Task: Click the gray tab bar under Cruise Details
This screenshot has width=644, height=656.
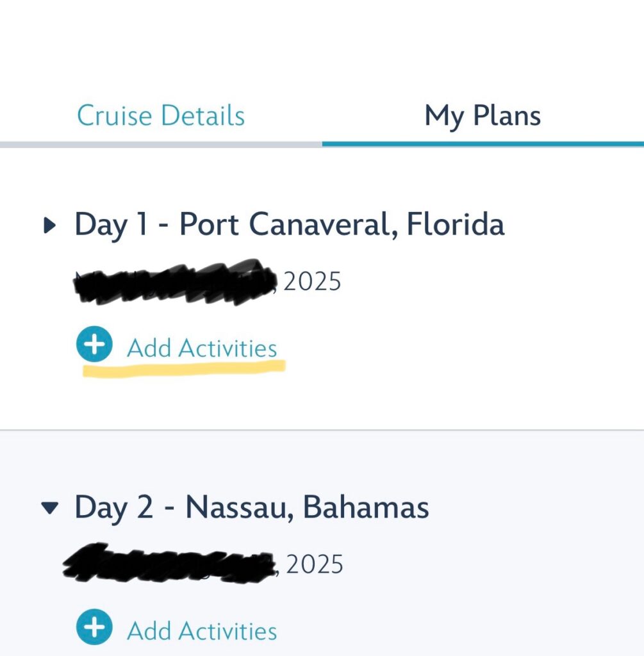Action: coord(161,145)
